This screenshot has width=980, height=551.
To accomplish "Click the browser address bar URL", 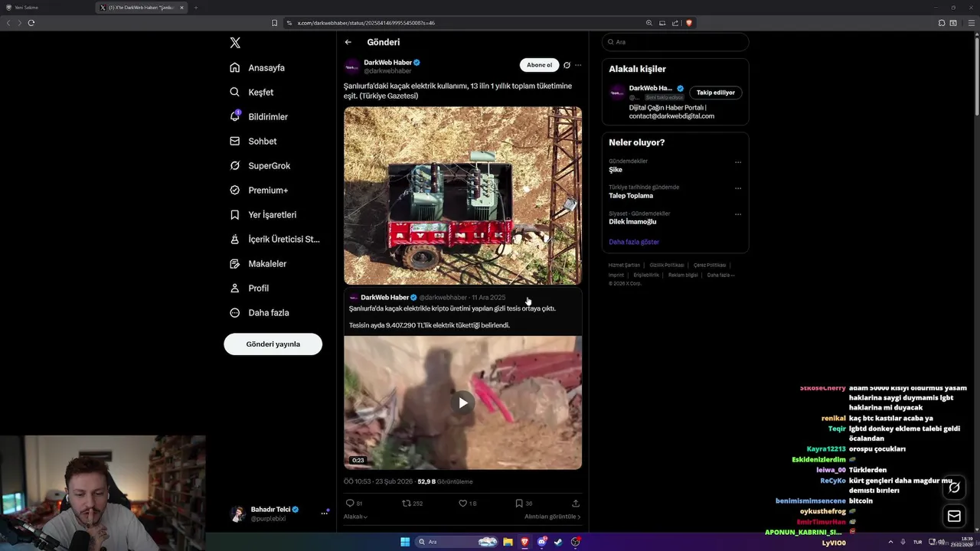I will (x=366, y=23).
